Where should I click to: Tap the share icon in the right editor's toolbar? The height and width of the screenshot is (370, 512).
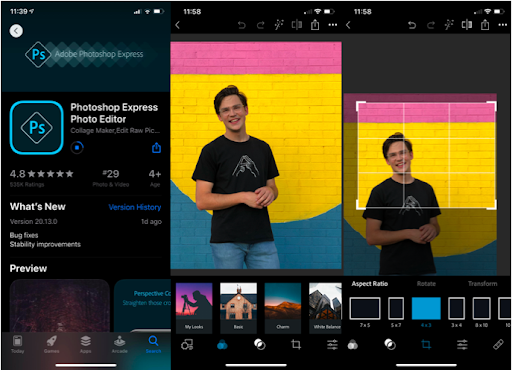(x=485, y=25)
